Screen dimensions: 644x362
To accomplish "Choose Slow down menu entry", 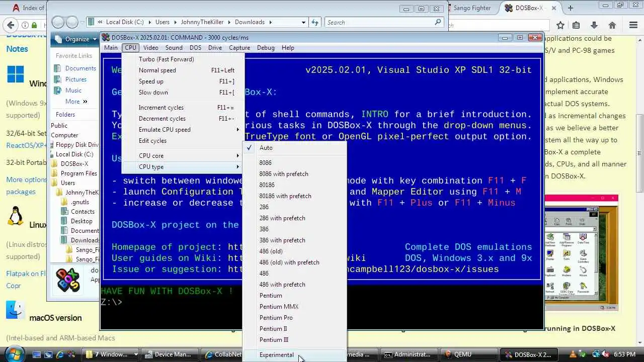I will point(184,93).
